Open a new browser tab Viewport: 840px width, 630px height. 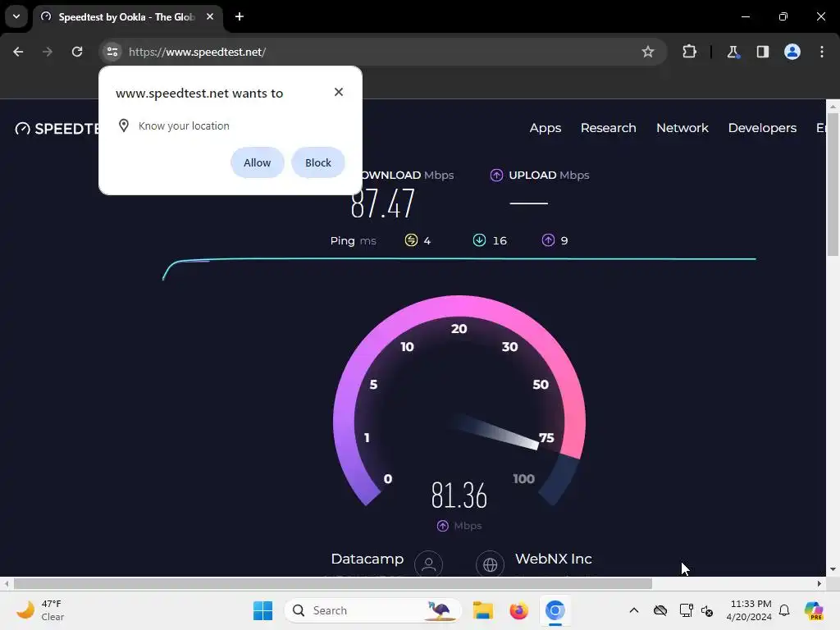240,16
